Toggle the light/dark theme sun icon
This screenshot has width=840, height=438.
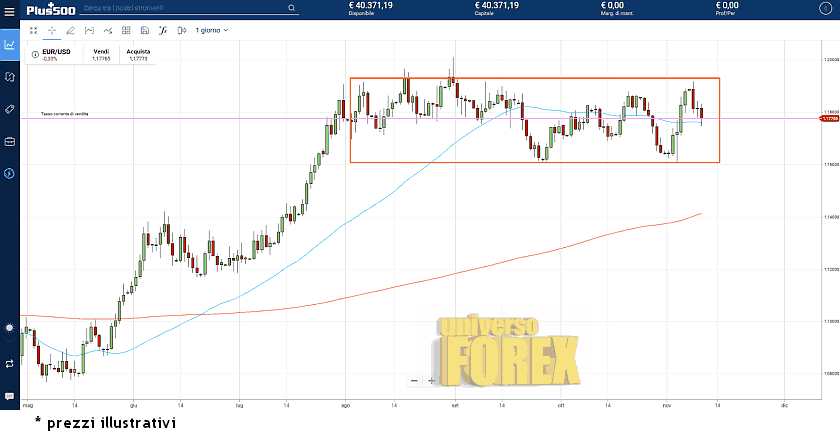coord(9,328)
